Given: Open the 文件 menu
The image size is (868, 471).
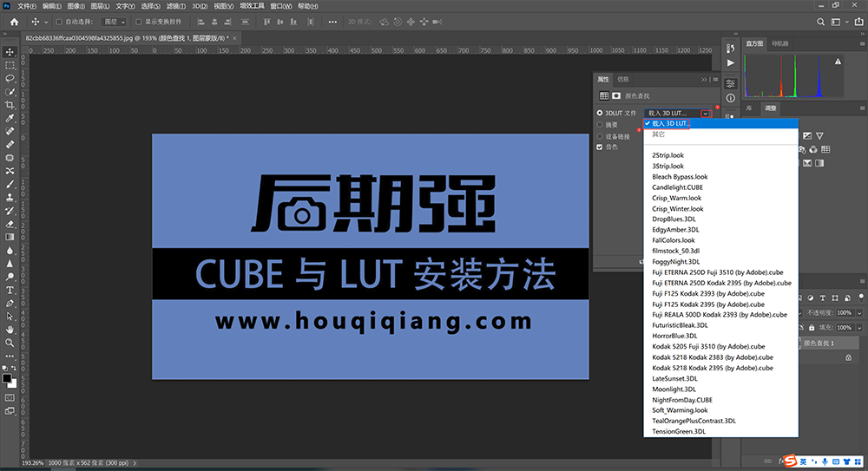Looking at the screenshot, I should tap(27, 6).
